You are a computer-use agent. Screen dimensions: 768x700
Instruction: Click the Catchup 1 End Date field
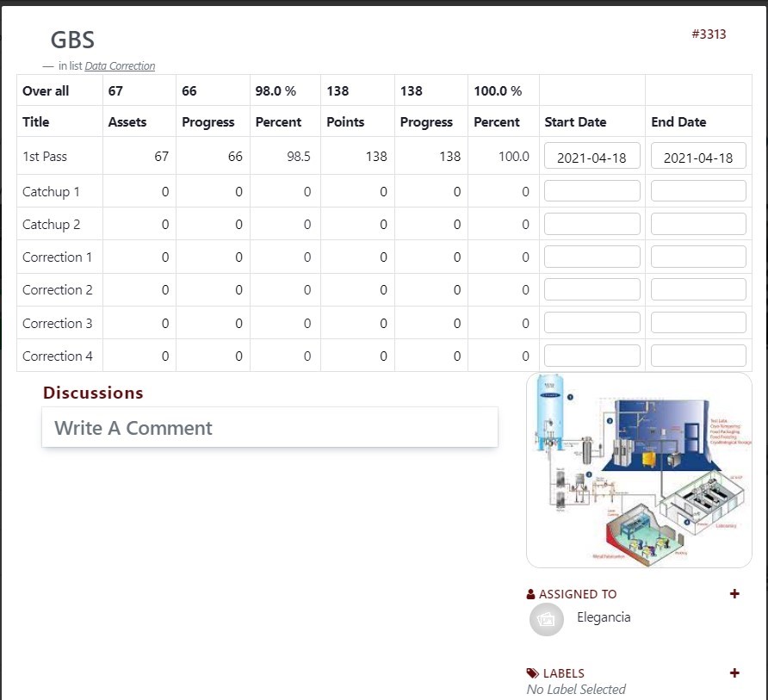(698, 191)
